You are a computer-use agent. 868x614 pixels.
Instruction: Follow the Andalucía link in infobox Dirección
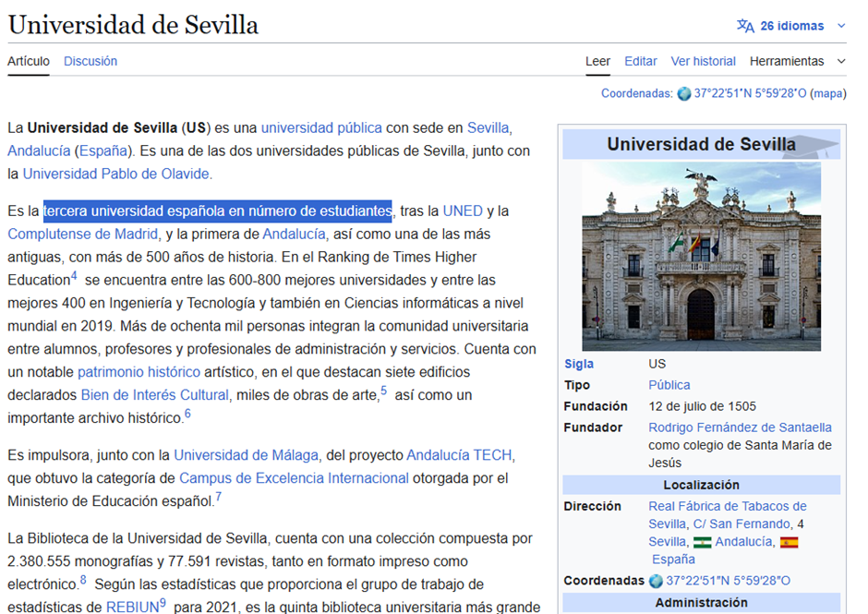pyautogui.click(x=743, y=541)
